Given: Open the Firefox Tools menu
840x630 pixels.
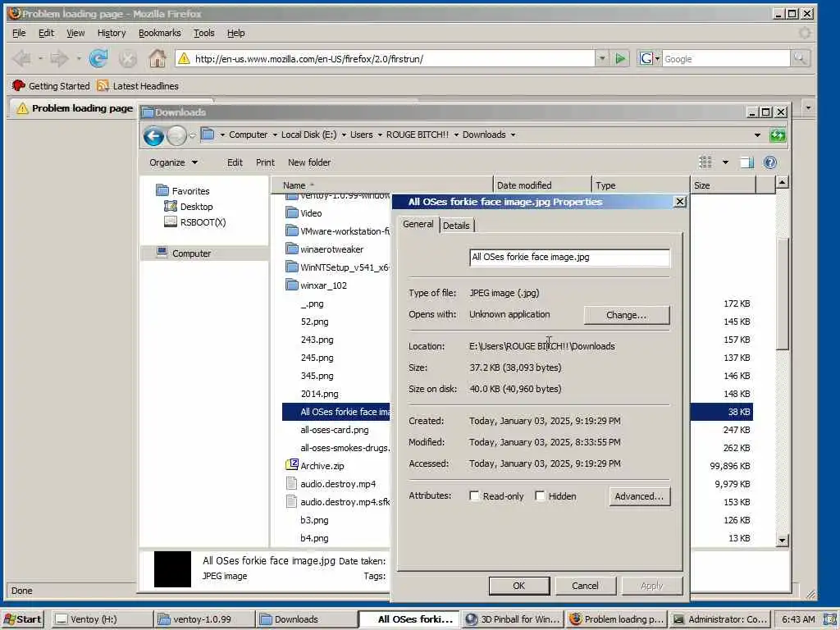Looking at the screenshot, I should [203, 33].
